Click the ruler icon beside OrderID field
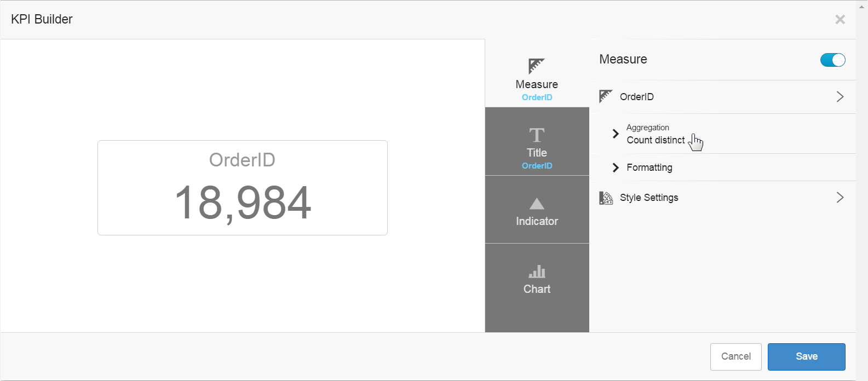 [606, 97]
